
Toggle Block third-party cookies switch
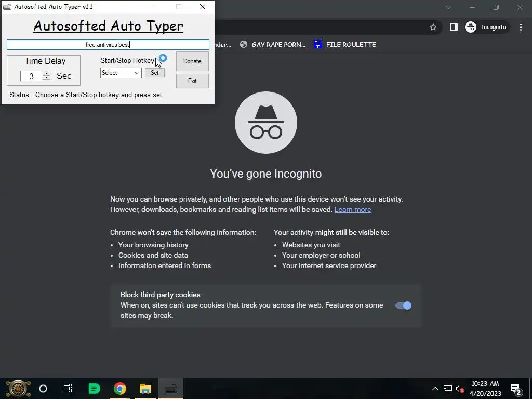[x=403, y=305]
